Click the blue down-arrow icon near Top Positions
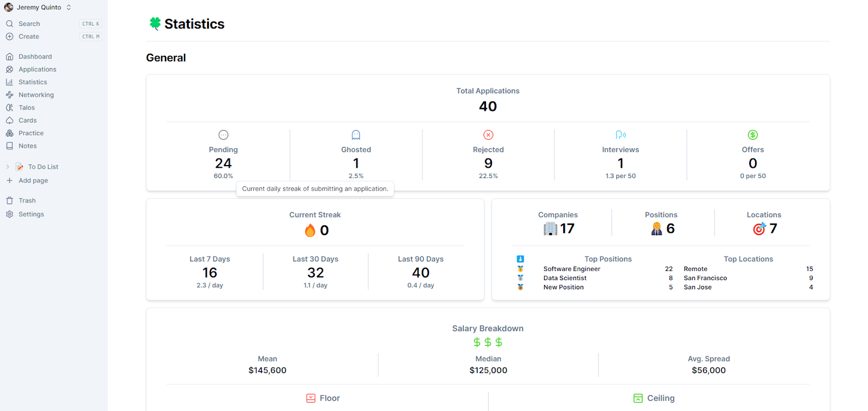The width and height of the screenshot is (868, 411). click(x=520, y=259)
